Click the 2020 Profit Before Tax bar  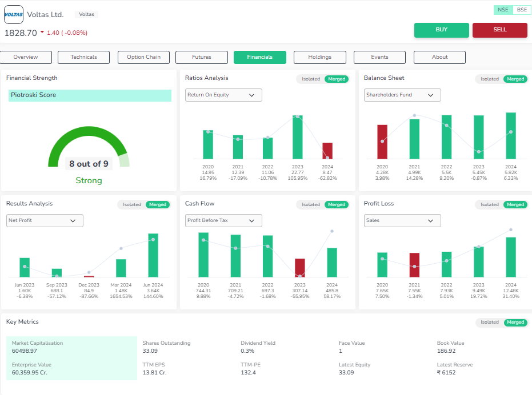coord(203,255)
